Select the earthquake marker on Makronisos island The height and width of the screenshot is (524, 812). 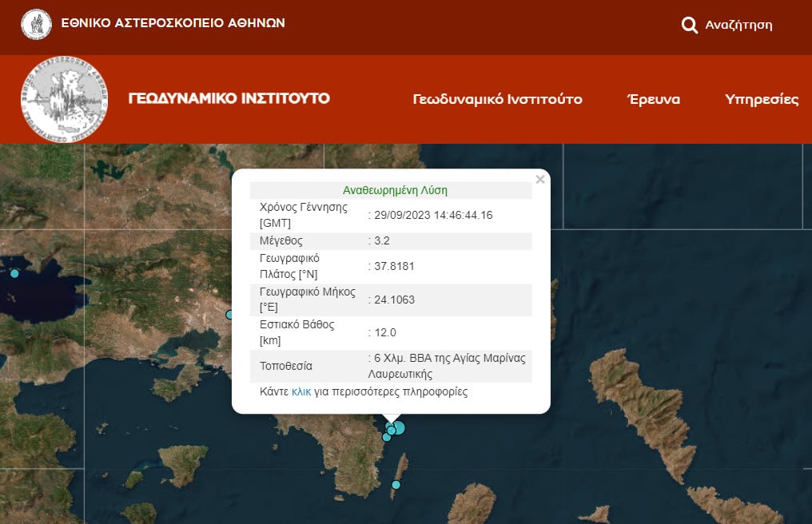396,485
